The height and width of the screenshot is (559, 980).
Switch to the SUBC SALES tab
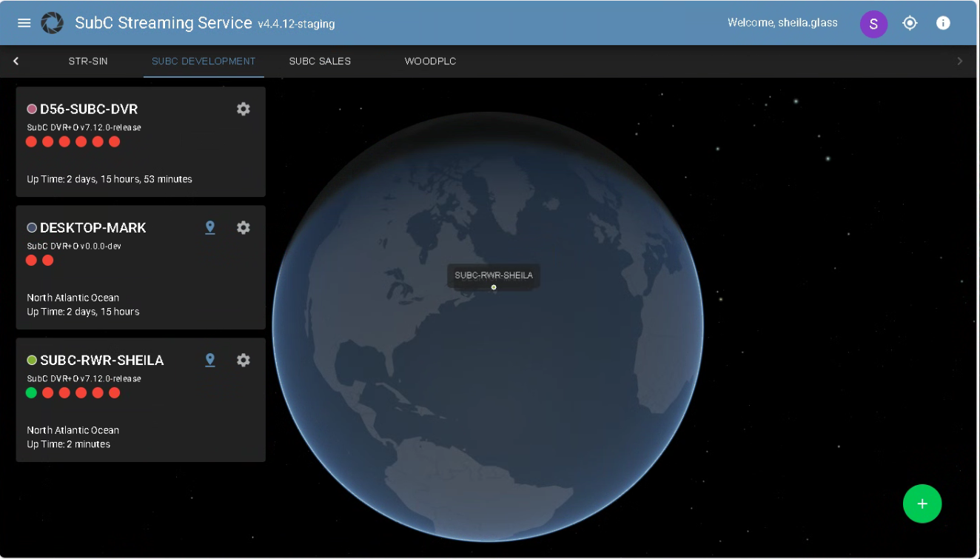coord(320,61)
